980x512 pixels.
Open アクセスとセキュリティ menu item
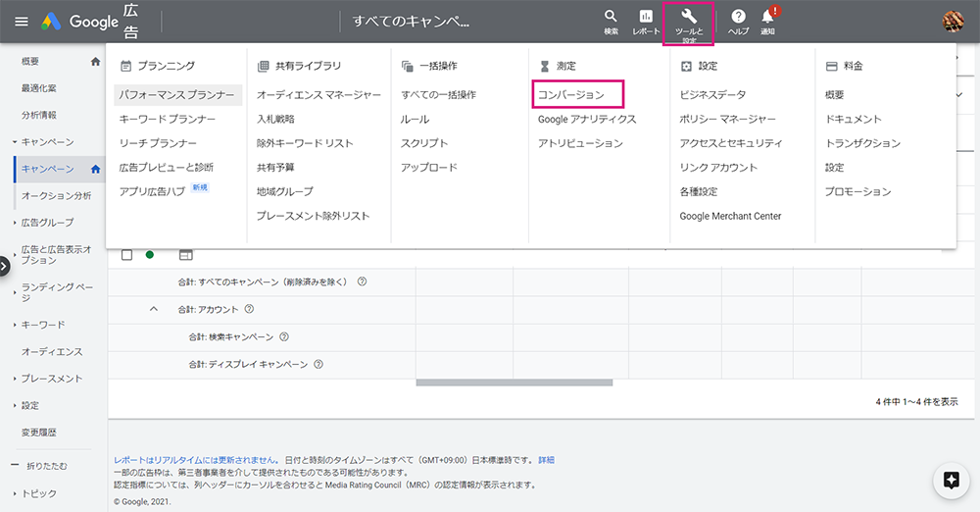click(x=731, y=143)
